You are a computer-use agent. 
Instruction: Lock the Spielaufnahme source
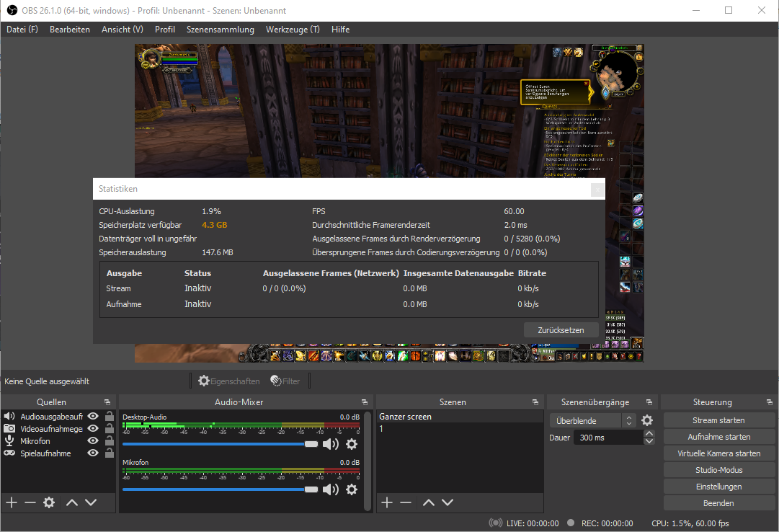110,453
